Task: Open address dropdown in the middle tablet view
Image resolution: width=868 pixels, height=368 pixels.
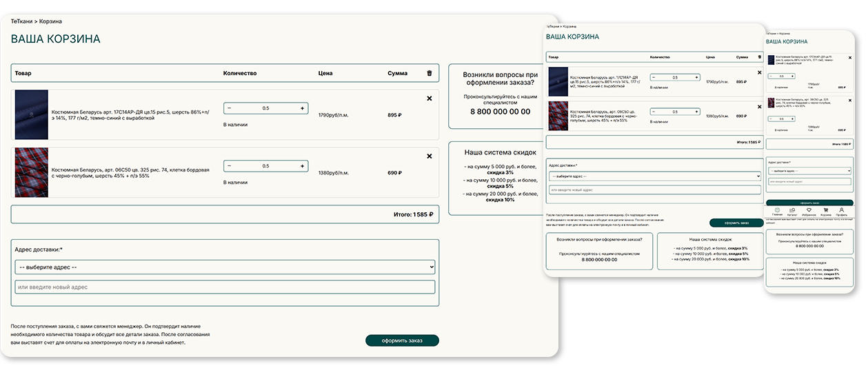Action: [654, 176]
